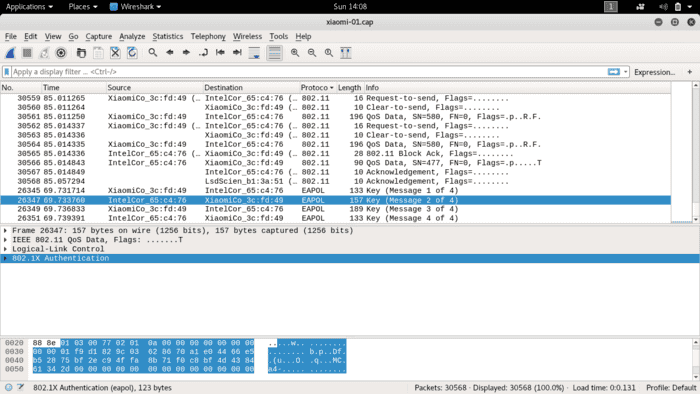
Task: Reset text to normal size
Action: click(x=329, y=53)
